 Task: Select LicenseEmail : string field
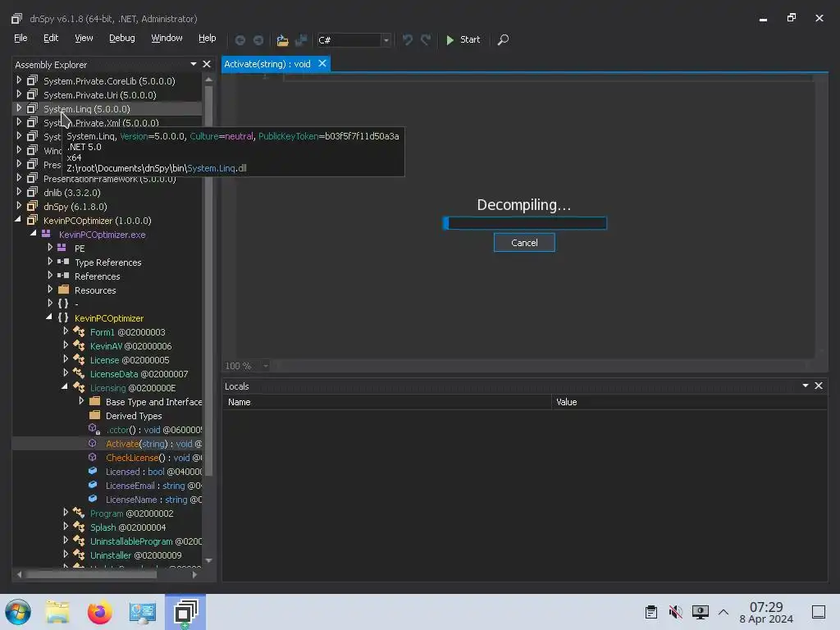coord(153,486)
